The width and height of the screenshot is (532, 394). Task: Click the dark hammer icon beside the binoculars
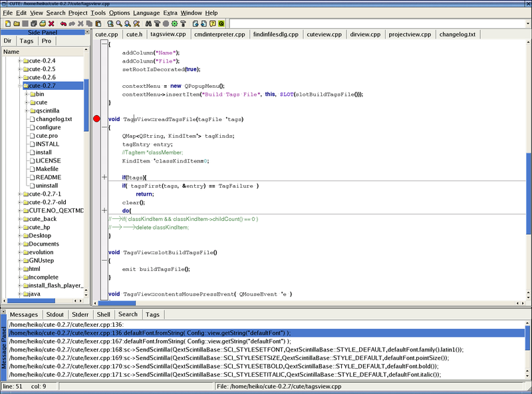coord(157,24)
